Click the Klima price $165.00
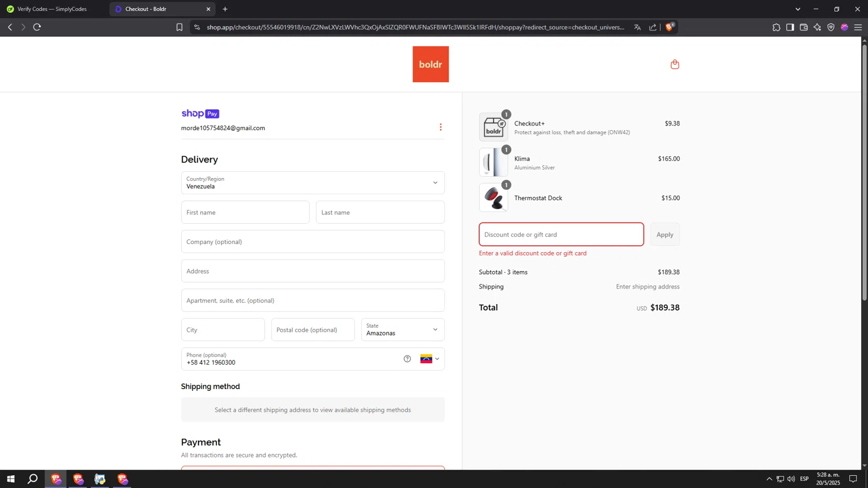 tap(669, 159)
